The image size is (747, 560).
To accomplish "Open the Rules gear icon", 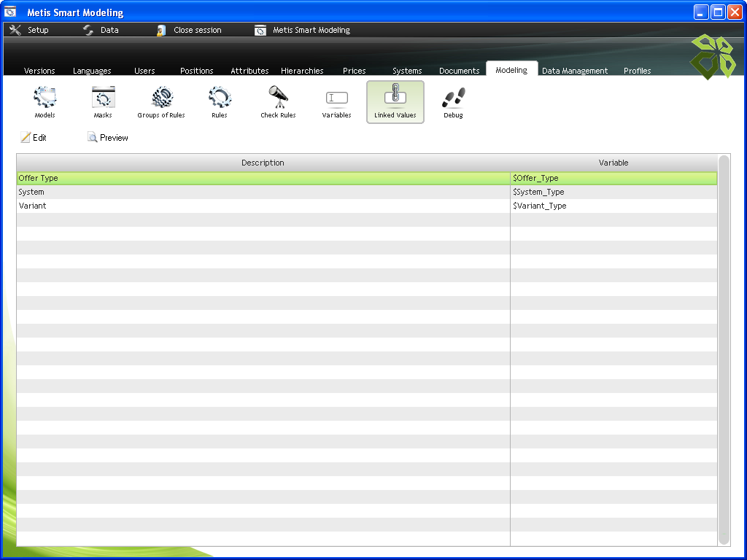I will pyautogui.click(x=220, y=98).
